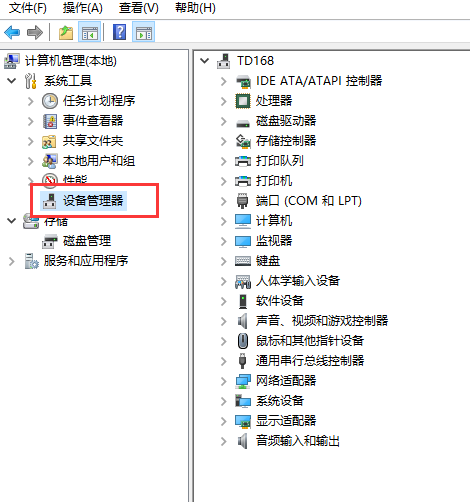Screen dimensions: 470x502
Task: Click the 网络适配器 icon
Action: [x=243, y=381]
